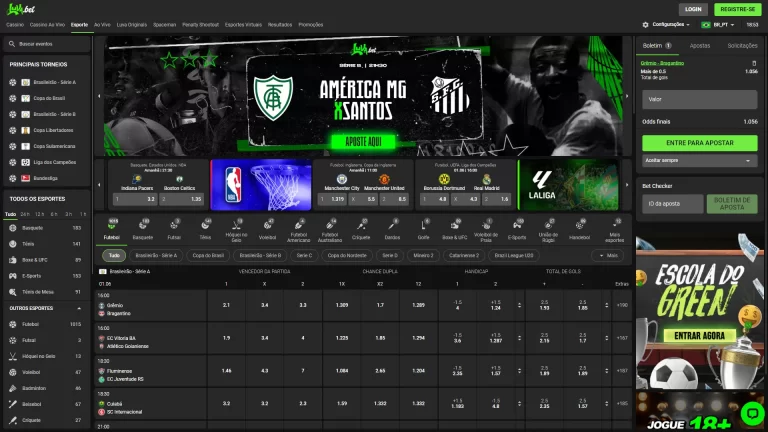Click the LOGIN button

point(693,9)
